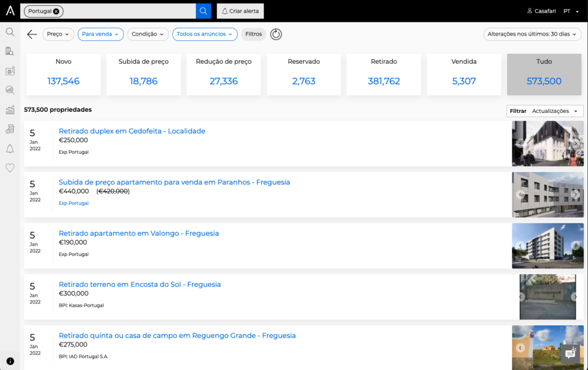Open the market analytics chart sidebar icon
The height and width of the screenshot is (370, 588).
click(10, 110)
